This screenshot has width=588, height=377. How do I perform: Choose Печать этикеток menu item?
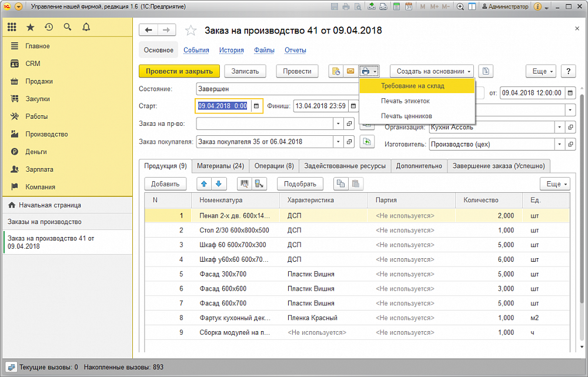pos(417,101)
